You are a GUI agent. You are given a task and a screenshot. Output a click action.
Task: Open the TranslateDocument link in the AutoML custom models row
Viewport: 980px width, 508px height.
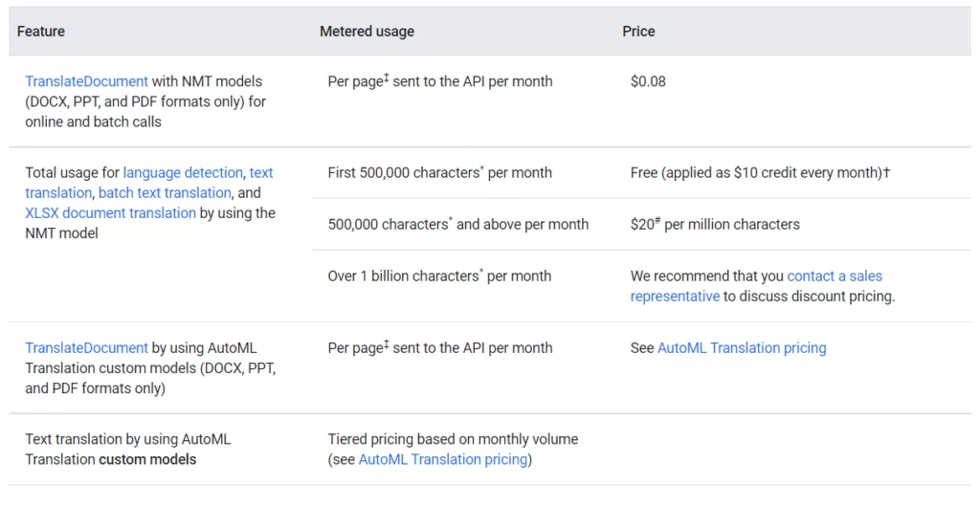86,348
